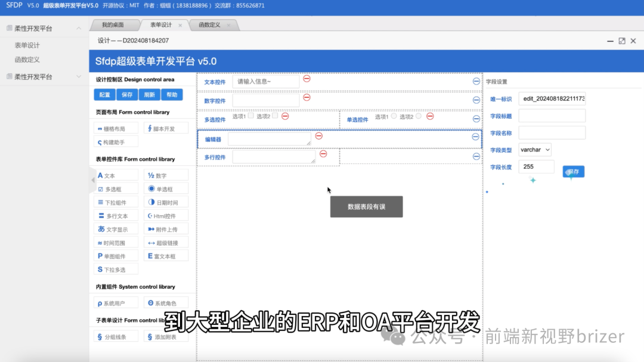Open the 字段类型 varchar dropdown
Viewport: 644px width, 362px height.
click(x=534, y=150)
